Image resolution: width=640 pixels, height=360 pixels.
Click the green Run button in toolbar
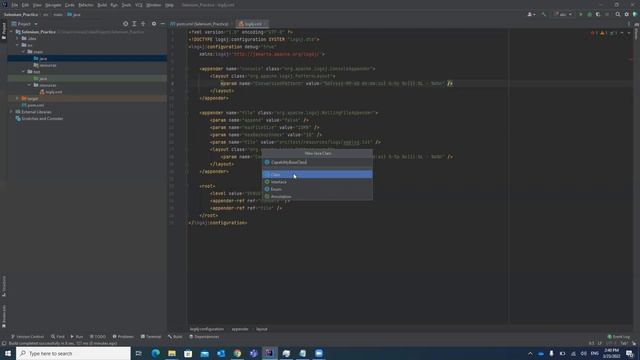coord(581,14)
